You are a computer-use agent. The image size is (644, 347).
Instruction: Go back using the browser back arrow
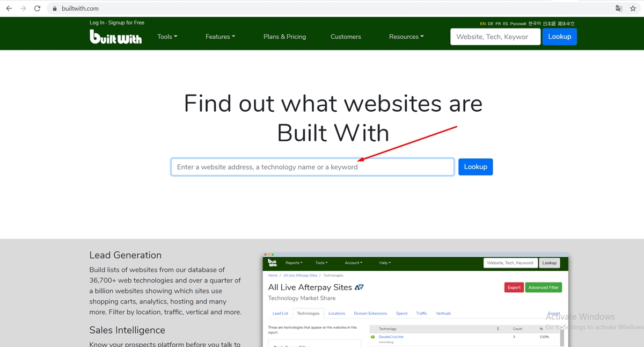click(x=9, y=9)
